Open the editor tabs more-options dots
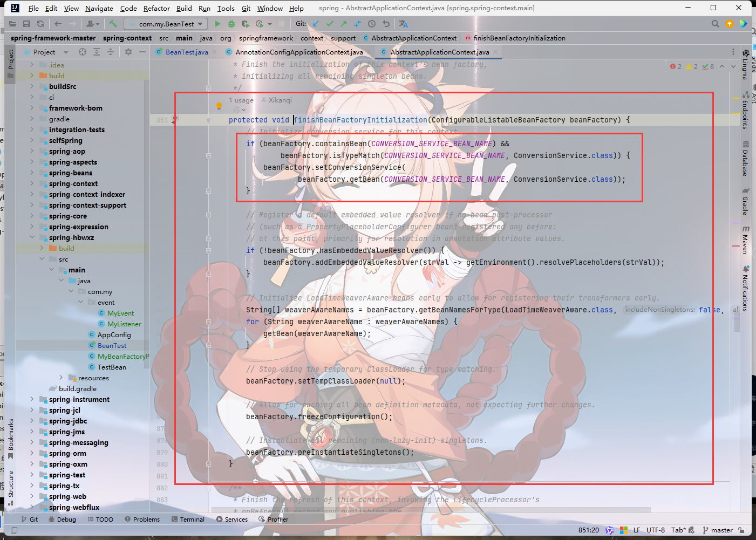 tap(733, 52)
